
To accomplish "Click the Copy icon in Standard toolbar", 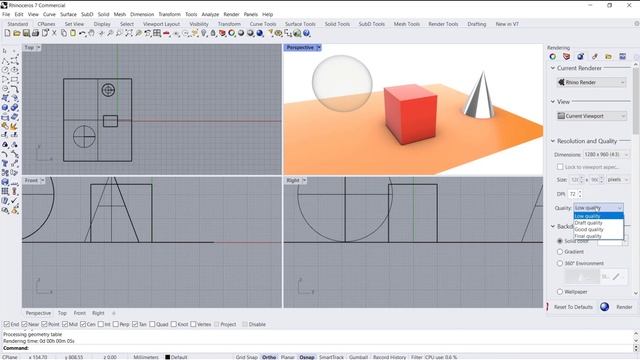I will (x=64, y=33).
